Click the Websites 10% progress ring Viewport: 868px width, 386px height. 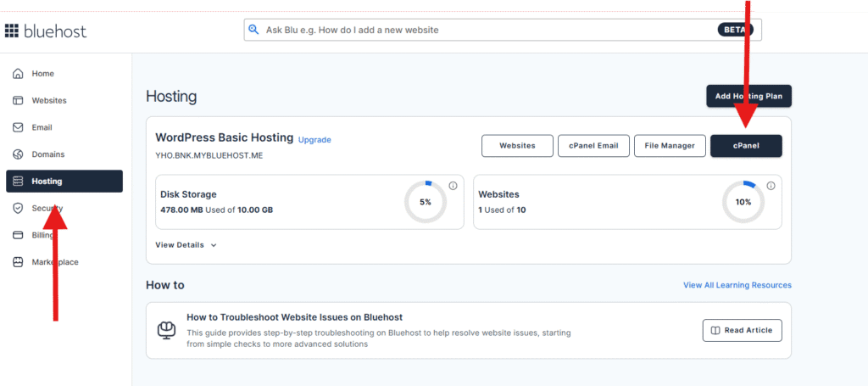point(743,202)
